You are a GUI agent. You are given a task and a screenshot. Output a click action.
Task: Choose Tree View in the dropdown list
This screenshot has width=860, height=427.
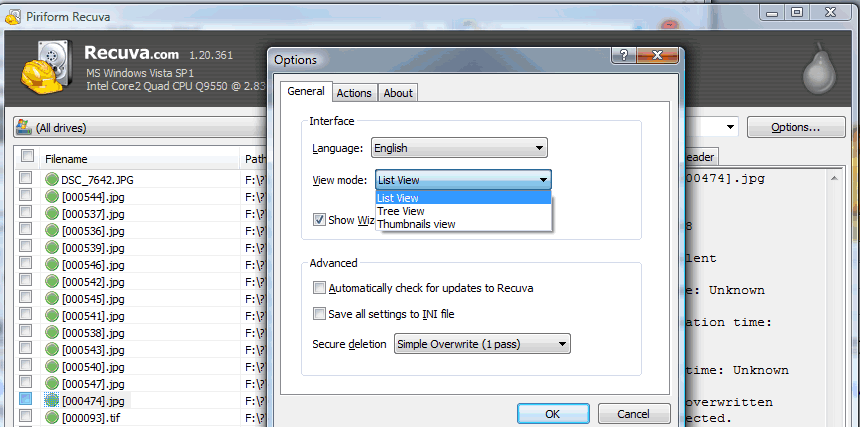point(463,211)
